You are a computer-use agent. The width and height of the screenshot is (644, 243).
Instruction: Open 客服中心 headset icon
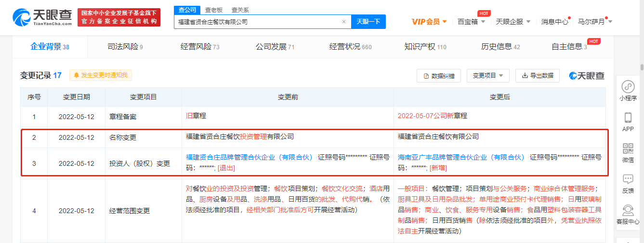(628, 214)
